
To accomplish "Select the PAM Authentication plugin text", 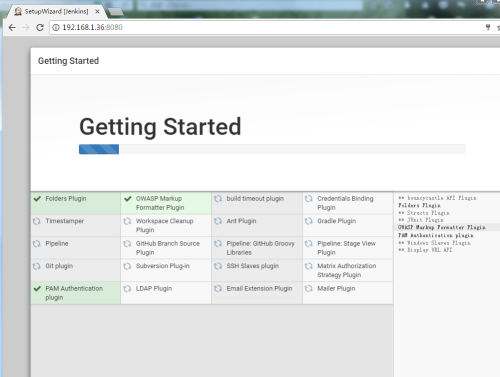I will [x=74, y=293].
